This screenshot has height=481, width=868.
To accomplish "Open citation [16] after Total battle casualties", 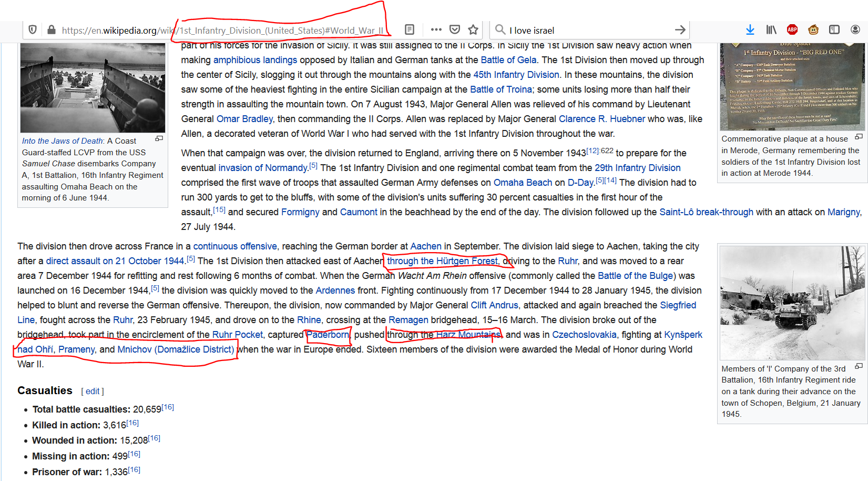I will click(x=168, y=407).
